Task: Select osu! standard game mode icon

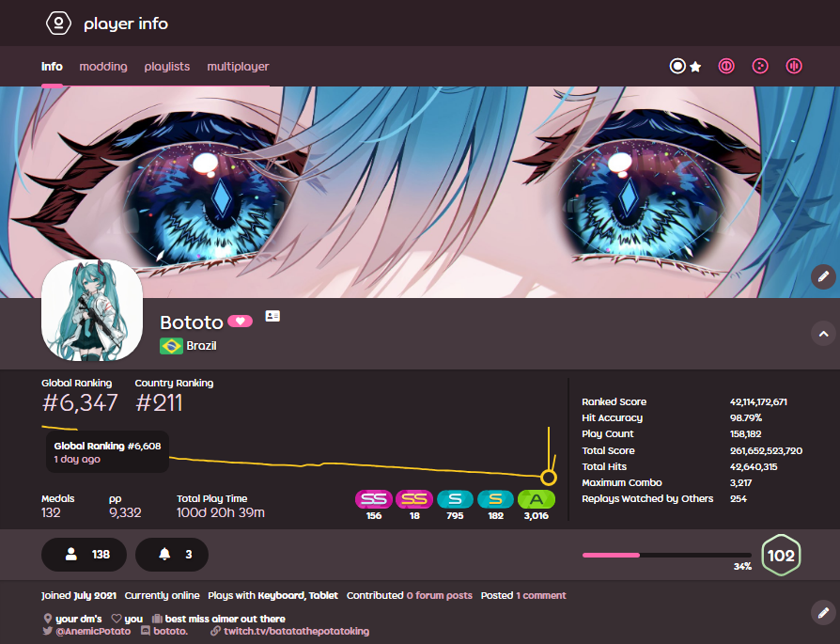Action: pos(677,66)
